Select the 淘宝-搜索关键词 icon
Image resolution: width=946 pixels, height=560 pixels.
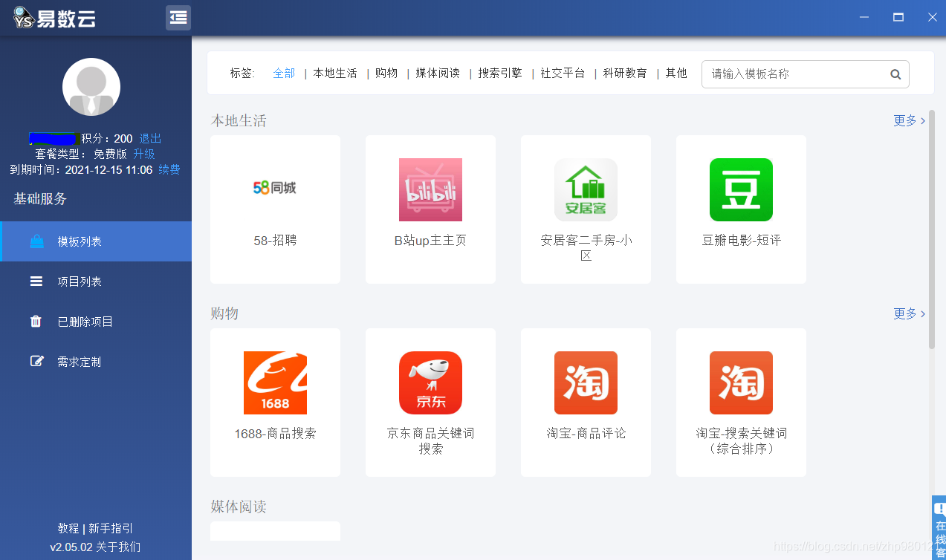(x=741, y=382)
